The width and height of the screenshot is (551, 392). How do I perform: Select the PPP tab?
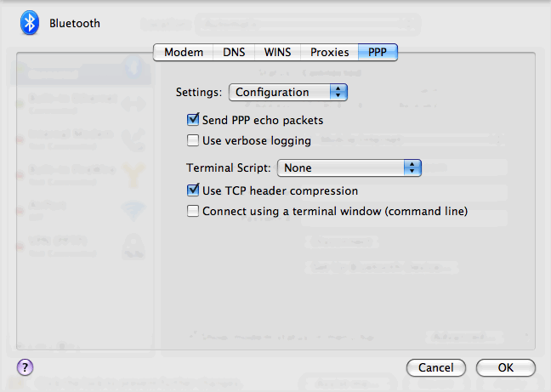pyautogui.click(x=378, y=52)
